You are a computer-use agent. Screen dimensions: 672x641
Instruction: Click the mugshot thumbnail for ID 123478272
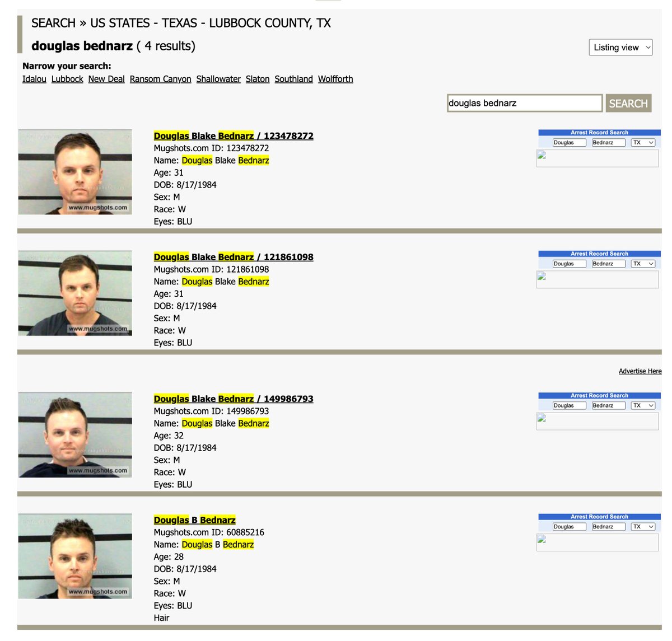[x=75, y=172]
